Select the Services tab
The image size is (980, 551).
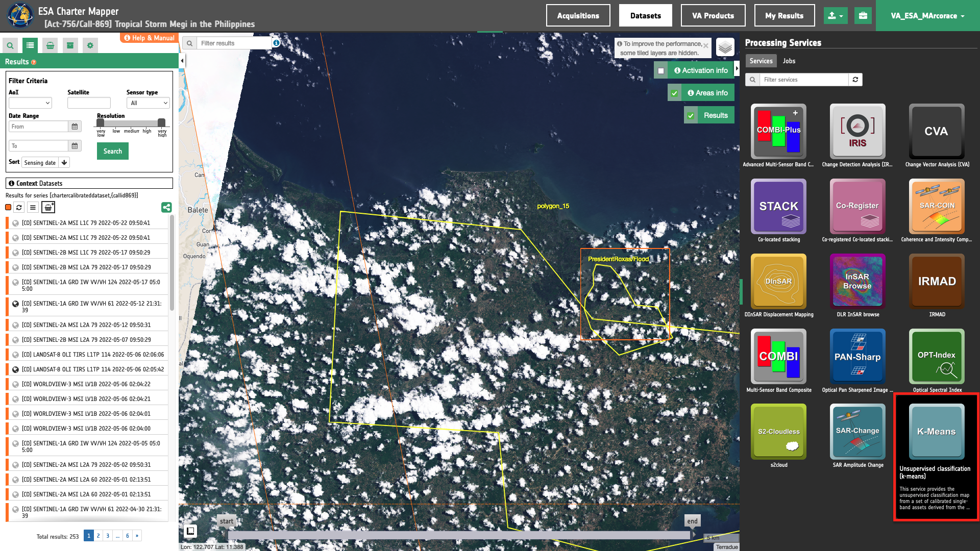(761, 61)
